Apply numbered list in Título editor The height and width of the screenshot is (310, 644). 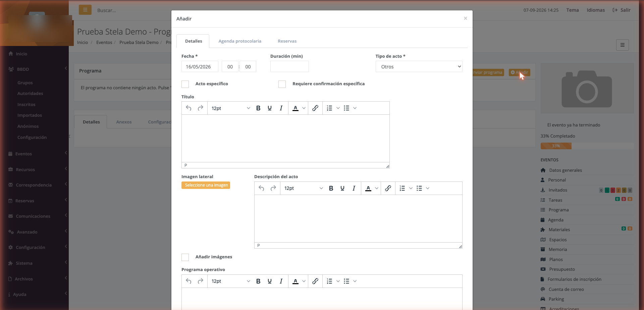click(x=330, y=108)
